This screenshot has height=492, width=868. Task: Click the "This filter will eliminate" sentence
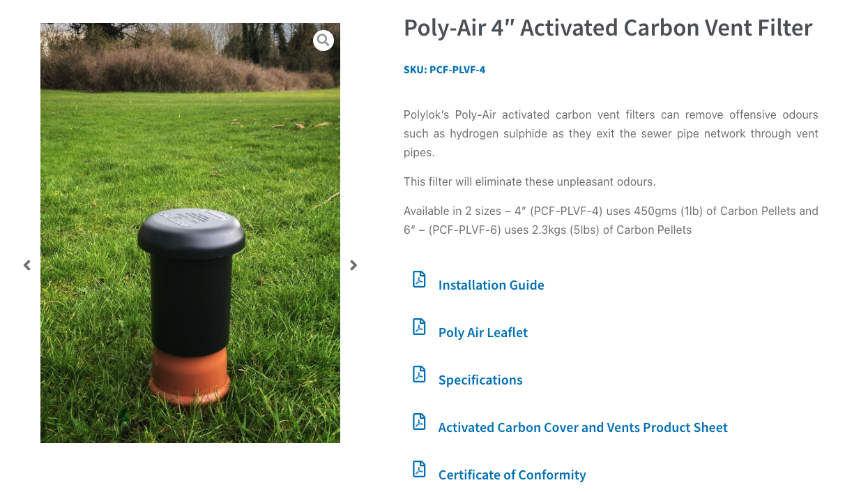pos(529,181)
